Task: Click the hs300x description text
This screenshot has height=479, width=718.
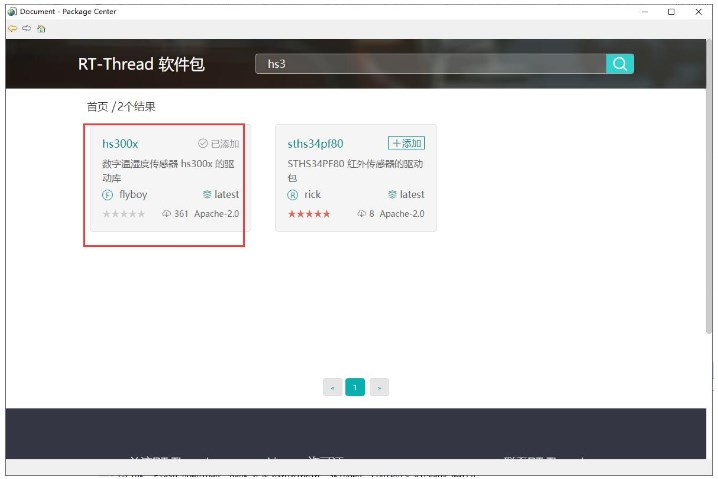Action: (169, 170)
